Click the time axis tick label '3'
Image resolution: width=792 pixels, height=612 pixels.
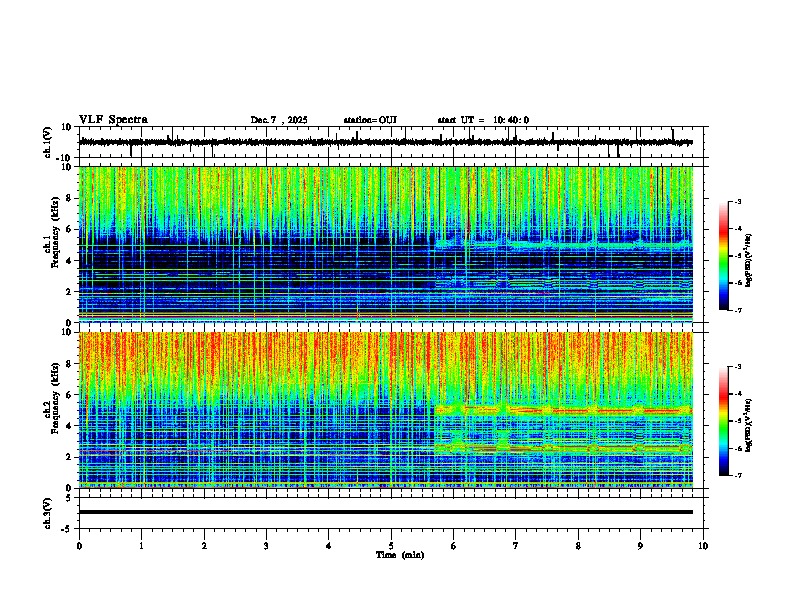(x=266, y=546)
